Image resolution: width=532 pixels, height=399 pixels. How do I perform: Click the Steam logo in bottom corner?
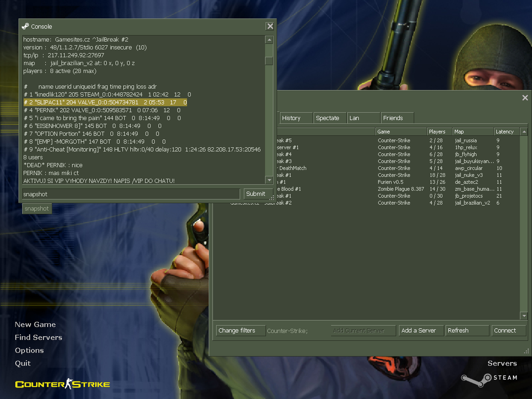489,380
